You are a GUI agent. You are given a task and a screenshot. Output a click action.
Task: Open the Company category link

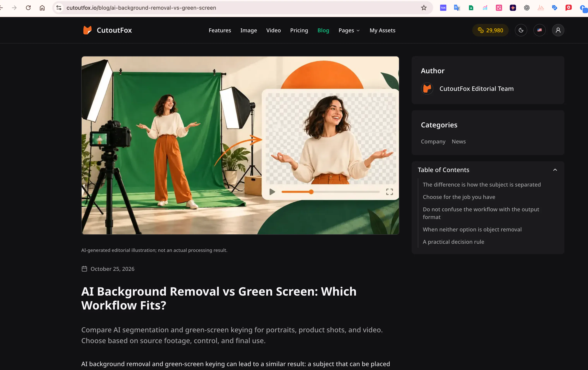coord(433,142)
